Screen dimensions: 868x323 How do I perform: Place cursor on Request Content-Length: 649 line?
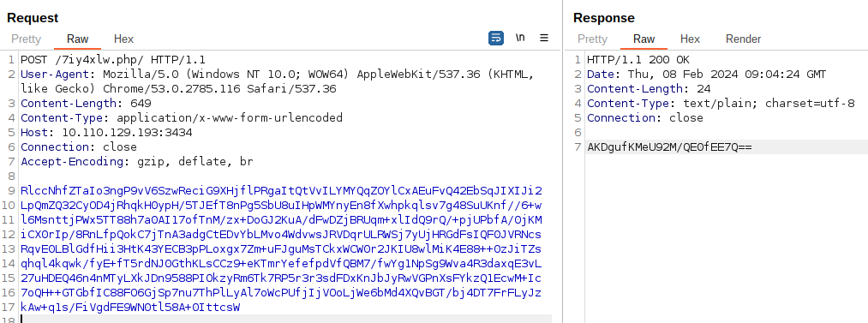(x=86, y=104)
